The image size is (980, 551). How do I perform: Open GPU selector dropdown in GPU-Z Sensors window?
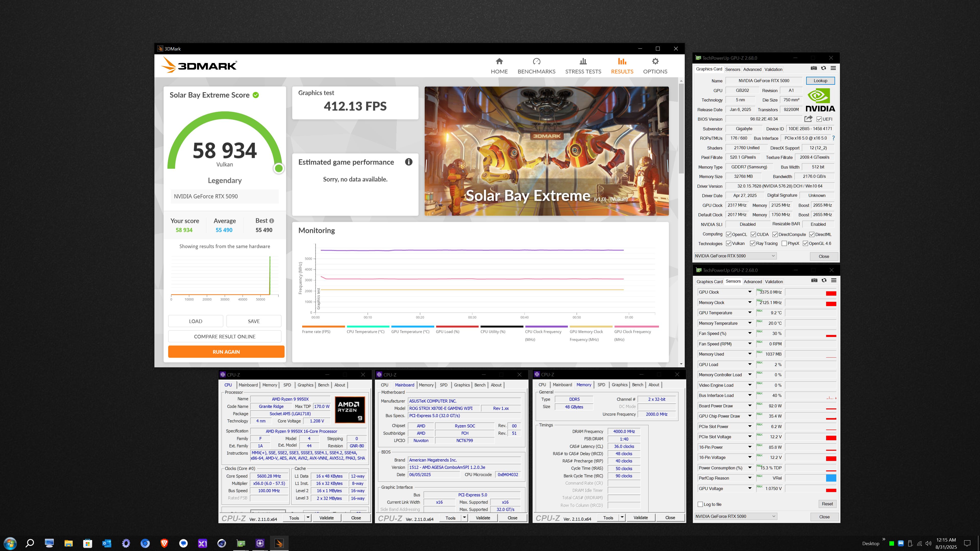[735, 516]
